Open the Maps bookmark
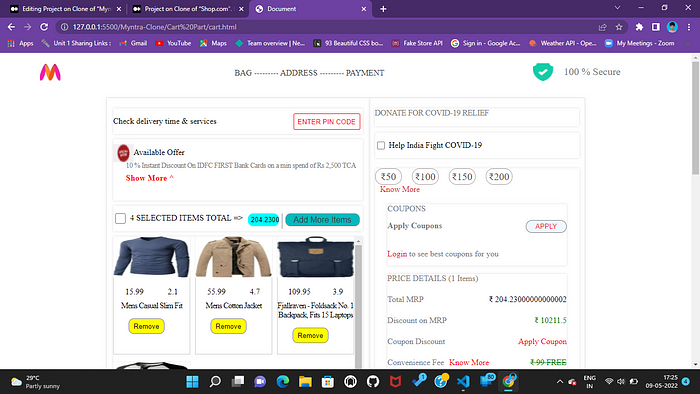The width and height of the screenshot is (700, 394). point(213,43)
